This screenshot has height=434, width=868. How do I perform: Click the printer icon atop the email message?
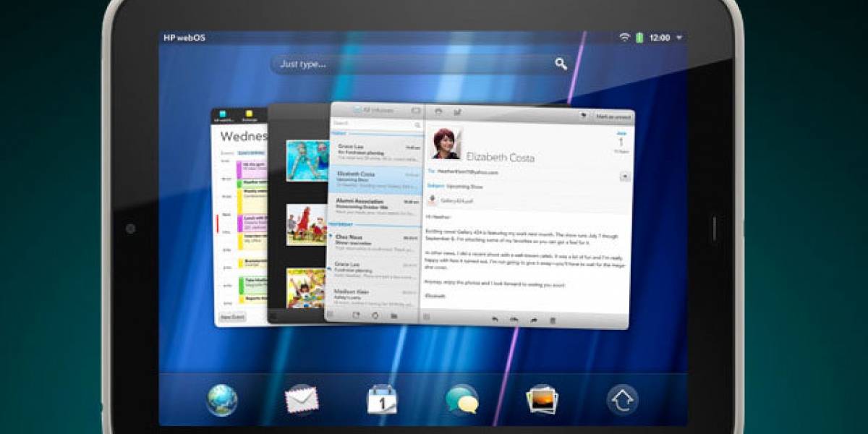click(438, 111)
